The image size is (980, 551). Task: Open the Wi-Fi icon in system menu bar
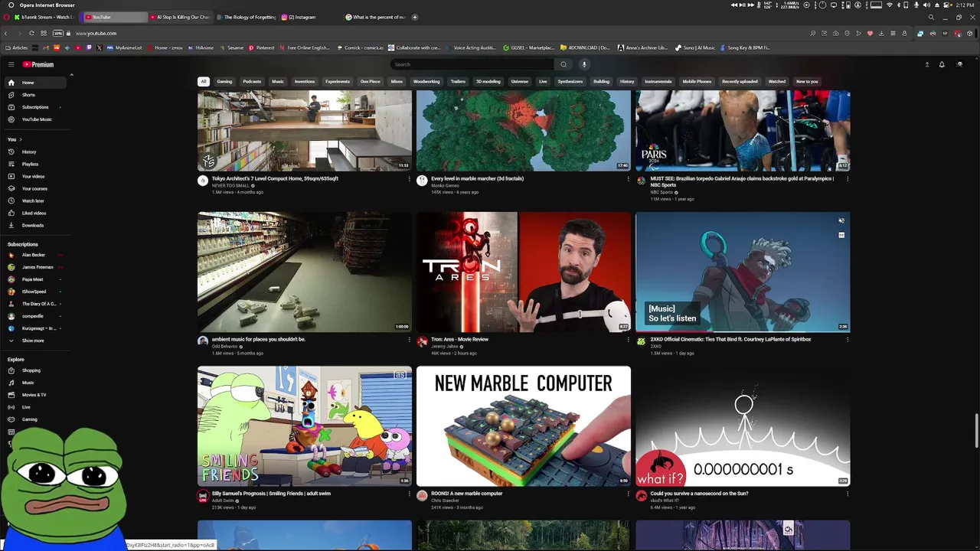(x=890, y=5)
